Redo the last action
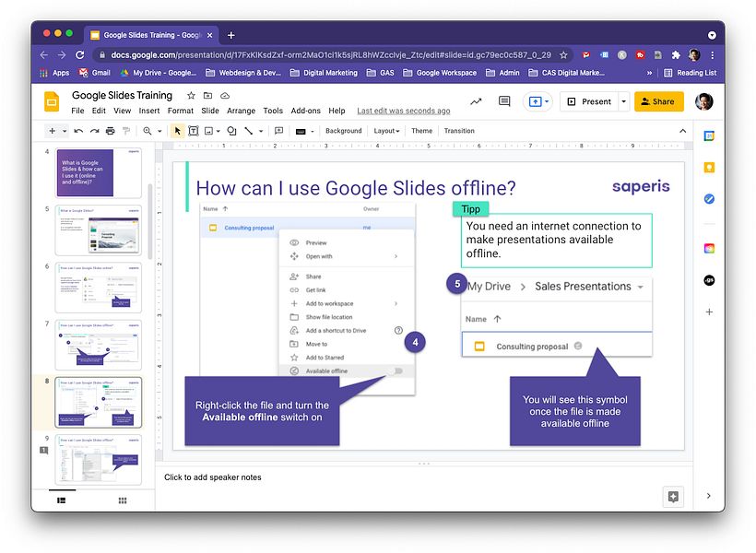 tap(94, 131)
